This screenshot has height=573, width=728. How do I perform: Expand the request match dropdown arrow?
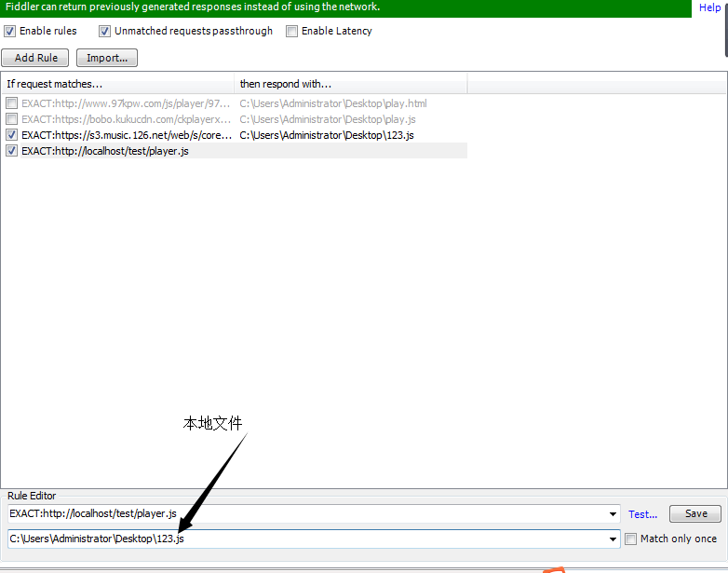(x=613, y=514)
